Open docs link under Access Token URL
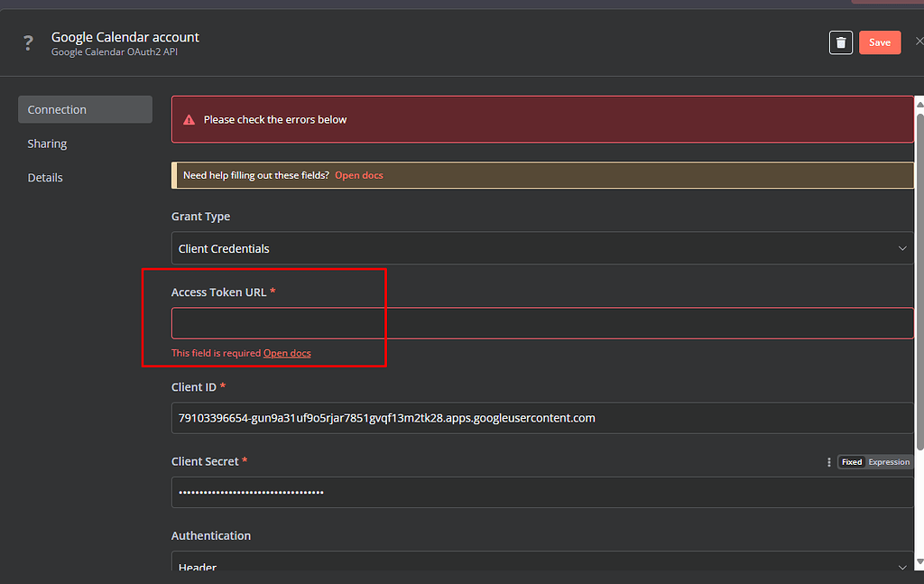This screenshot has height=584, width=924. tap(287, 352)
